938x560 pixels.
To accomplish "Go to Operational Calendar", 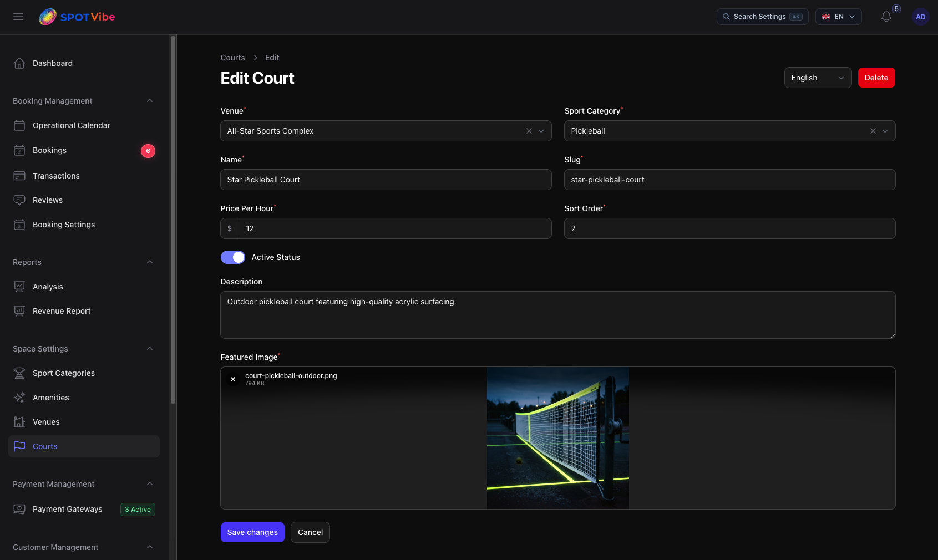I will click(84, 125).
